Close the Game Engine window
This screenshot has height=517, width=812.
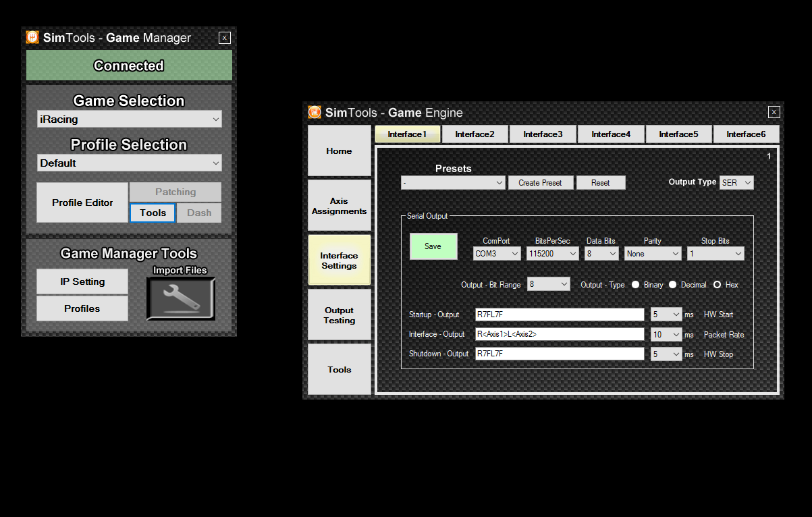coord(774,112)
